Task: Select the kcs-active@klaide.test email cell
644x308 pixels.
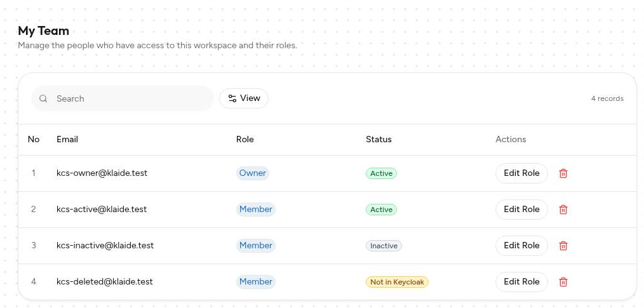Action: (x=102, y=210)
